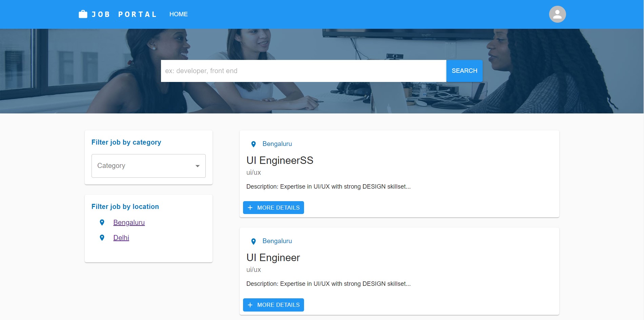Click the plus icon on second MORE DETAILS button
This screenshot has height=320, width=644.
tap(250, 305)
